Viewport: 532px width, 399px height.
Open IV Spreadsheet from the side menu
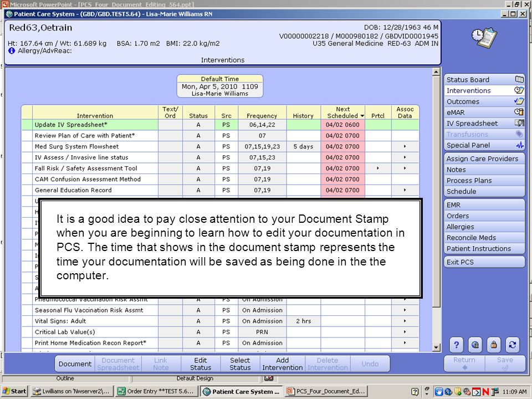484,123
